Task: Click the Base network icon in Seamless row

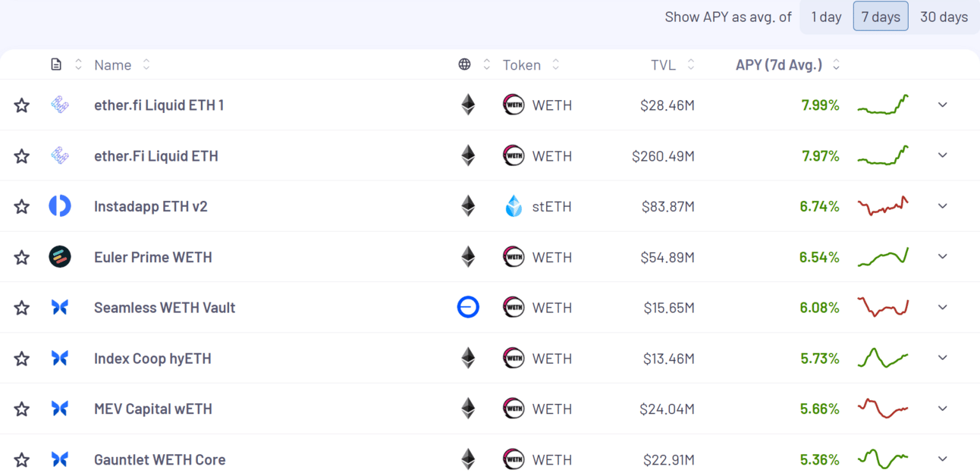Action: 468,307
